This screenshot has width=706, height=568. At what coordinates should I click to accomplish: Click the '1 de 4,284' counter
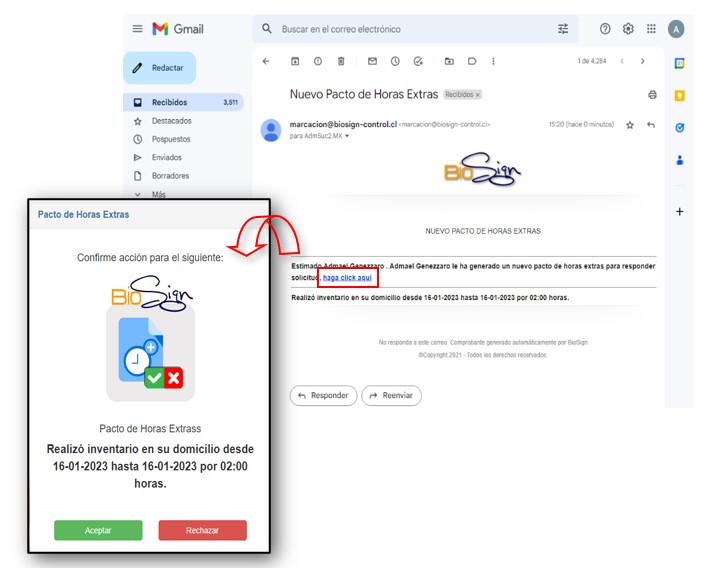point(592,61)
